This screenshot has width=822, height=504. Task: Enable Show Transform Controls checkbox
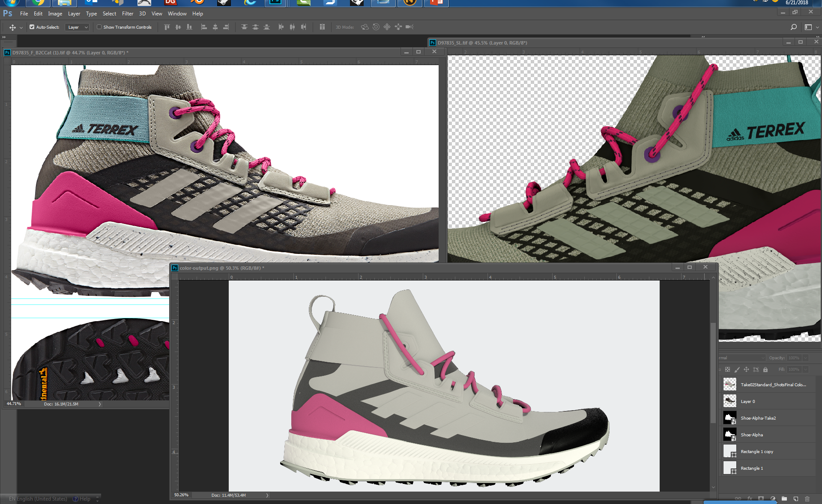coord(99,27)
